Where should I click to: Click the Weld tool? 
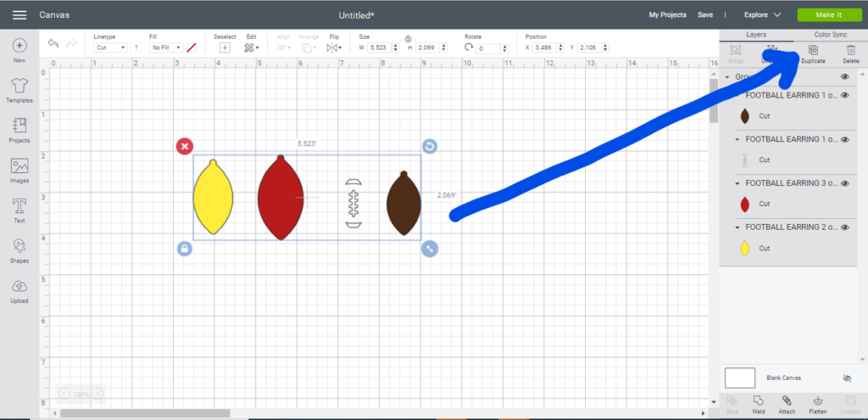coord(759,405)
